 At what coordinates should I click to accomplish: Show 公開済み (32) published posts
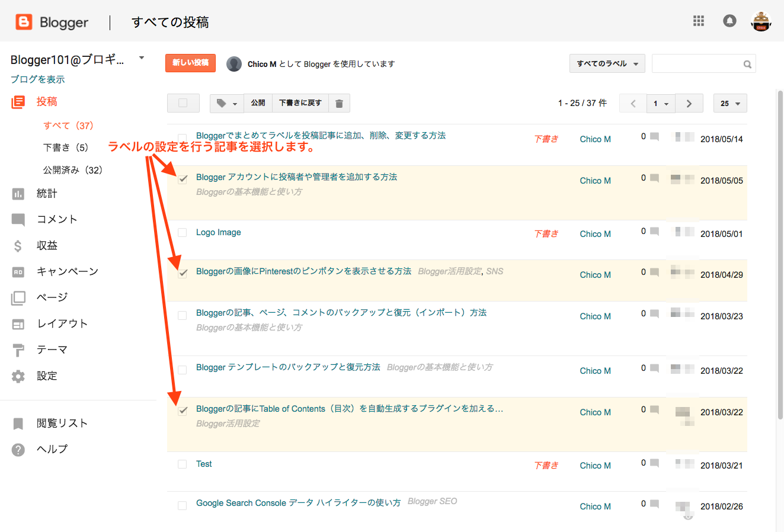[x=73, y=170]
